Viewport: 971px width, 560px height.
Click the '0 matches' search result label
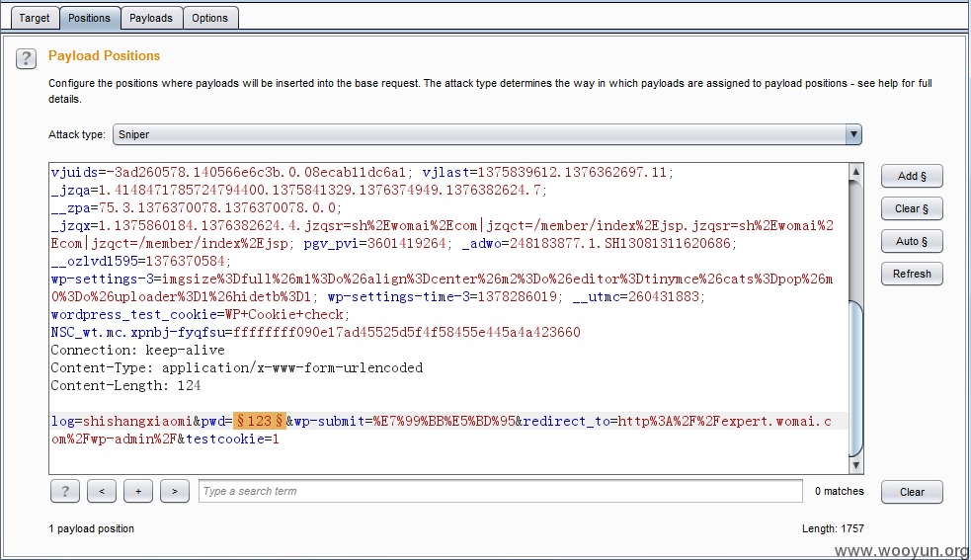(x=839, y=491)
